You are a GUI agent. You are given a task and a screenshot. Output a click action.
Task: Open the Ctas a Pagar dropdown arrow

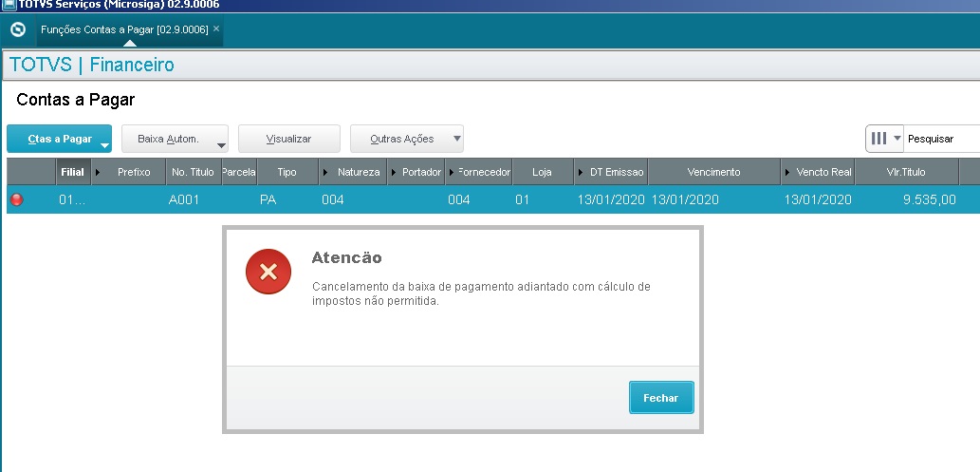coord(105,146)
